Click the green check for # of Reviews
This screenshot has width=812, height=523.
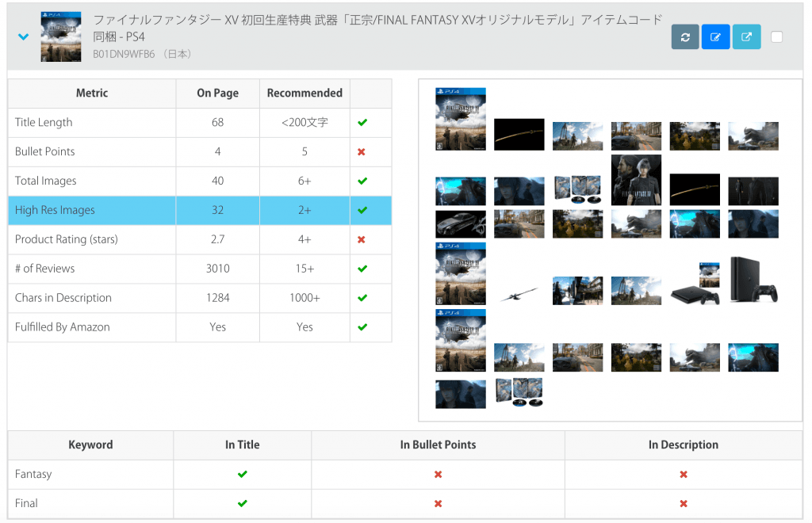[362, 269]
